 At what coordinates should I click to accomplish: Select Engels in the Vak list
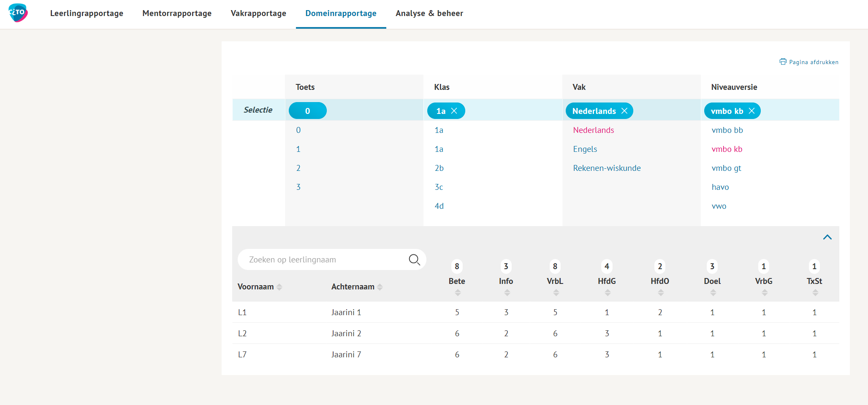click(x=585, y=149)
